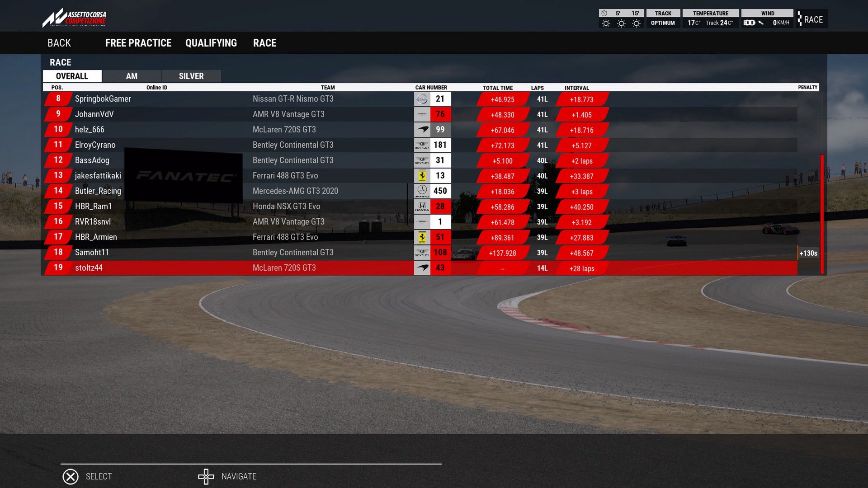This screenshot has height=488, width=868.
Task: Click the CAR NUMBER column header
Action: tap(431, 88)
